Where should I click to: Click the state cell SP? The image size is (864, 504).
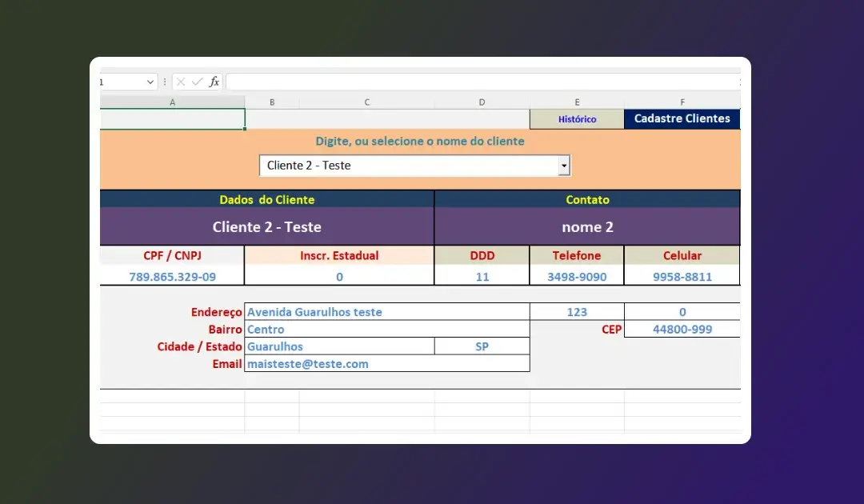point(482,346)
